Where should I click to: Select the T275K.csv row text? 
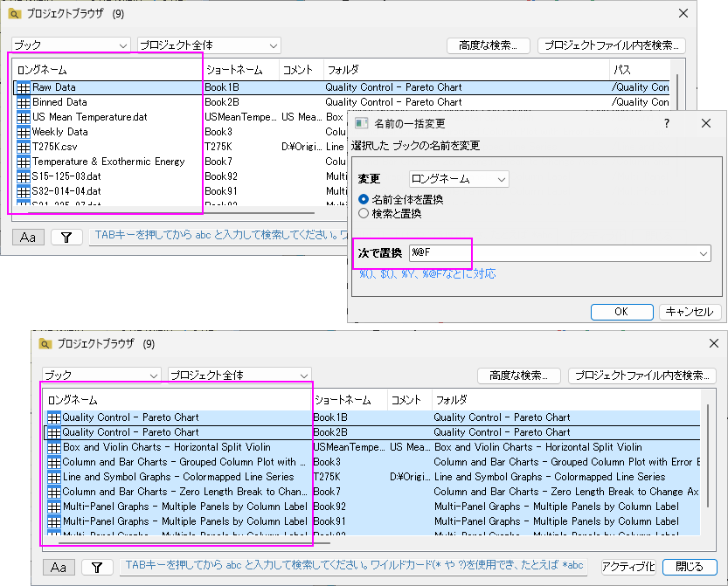point(55,147)
